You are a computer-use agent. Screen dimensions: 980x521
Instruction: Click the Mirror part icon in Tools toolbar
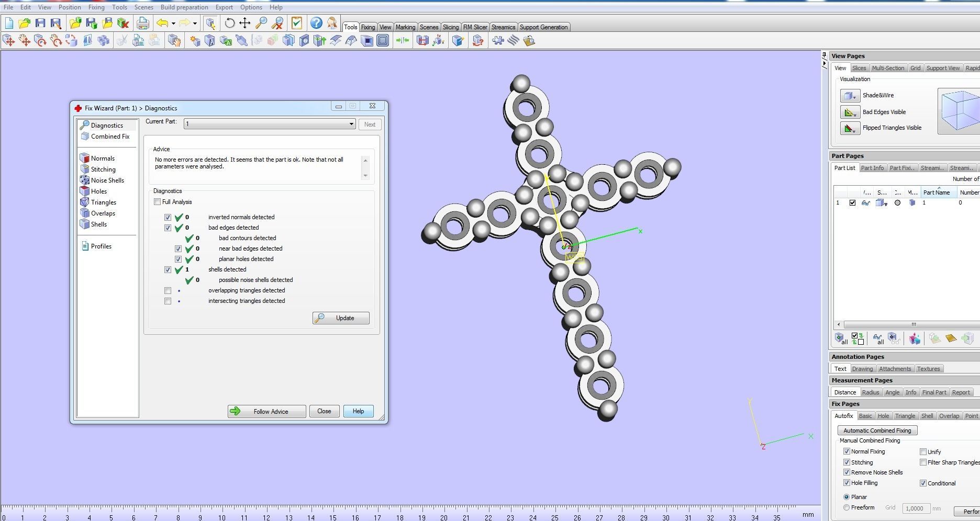click(x=87, y=40)
